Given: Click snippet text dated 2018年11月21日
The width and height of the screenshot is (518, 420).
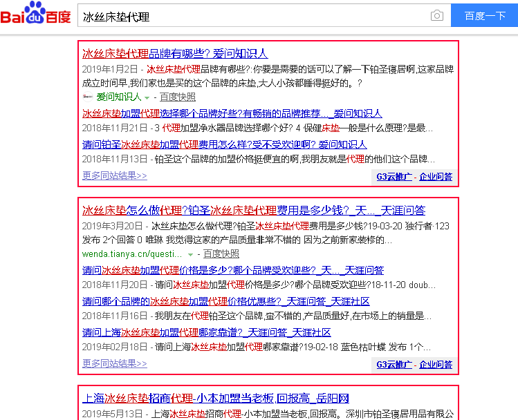Looking at the screenshot, I should click(x=257, y=128).
